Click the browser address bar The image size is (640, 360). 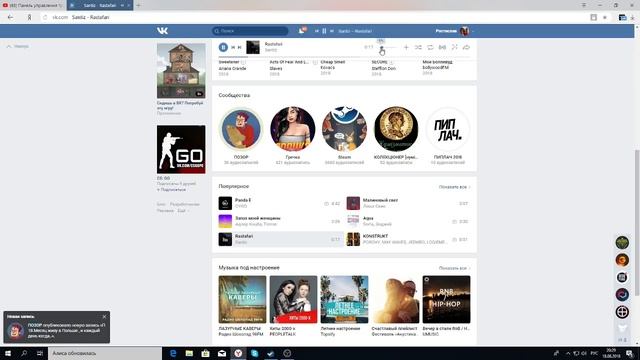[314, 17]
